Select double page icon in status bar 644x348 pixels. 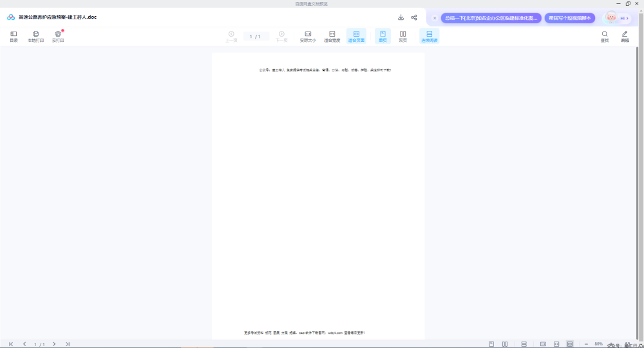tap(505, 344)
